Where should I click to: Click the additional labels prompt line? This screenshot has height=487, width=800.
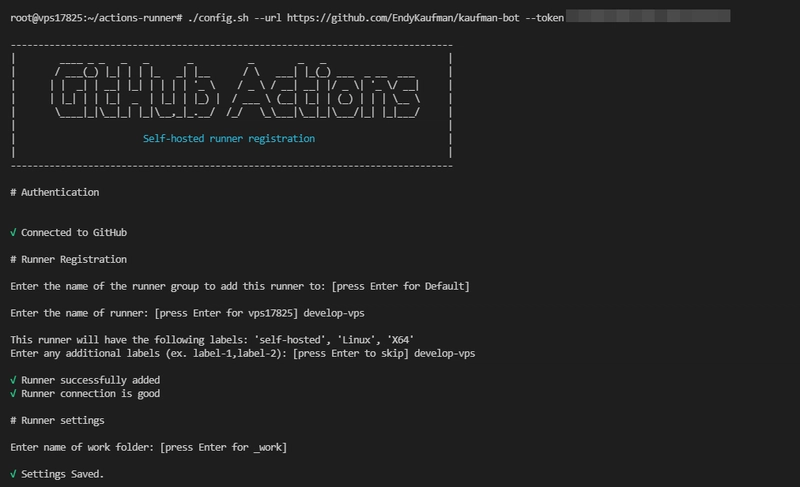[242, 353]
